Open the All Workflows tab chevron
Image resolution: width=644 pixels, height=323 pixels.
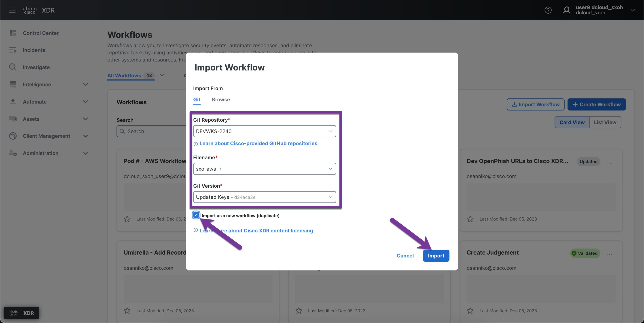[162, 75]
